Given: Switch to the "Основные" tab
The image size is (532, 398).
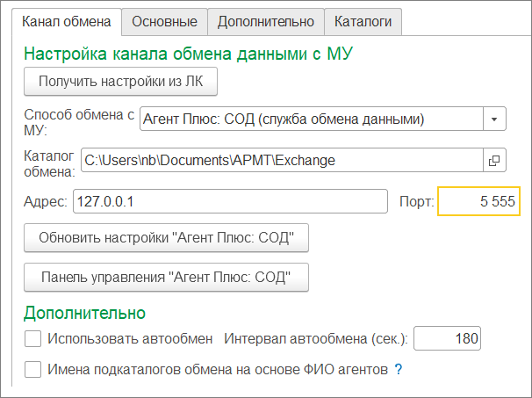Looking at the screenshot, I should (165, 20).
